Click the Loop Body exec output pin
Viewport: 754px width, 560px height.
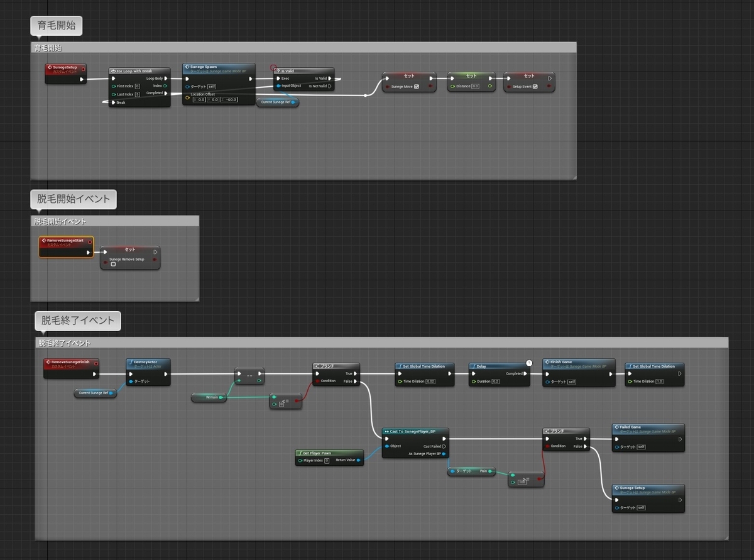pyautogui.click(x=167, y=79)
